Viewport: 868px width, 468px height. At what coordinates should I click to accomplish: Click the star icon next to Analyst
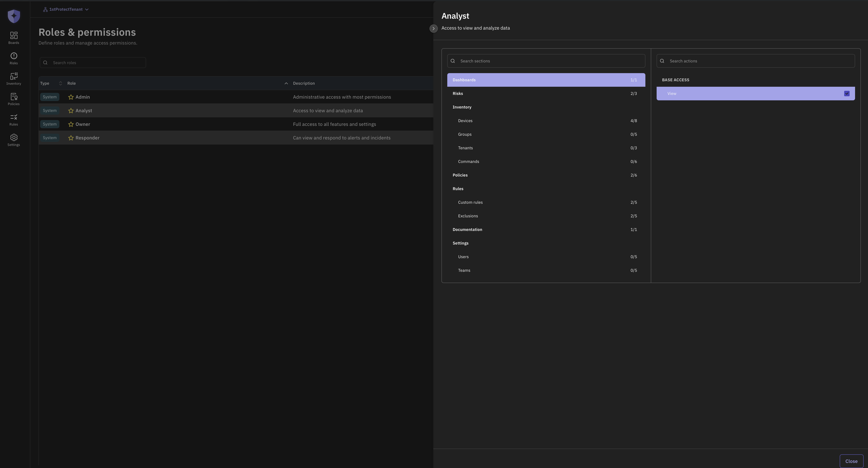coord(71,111)
